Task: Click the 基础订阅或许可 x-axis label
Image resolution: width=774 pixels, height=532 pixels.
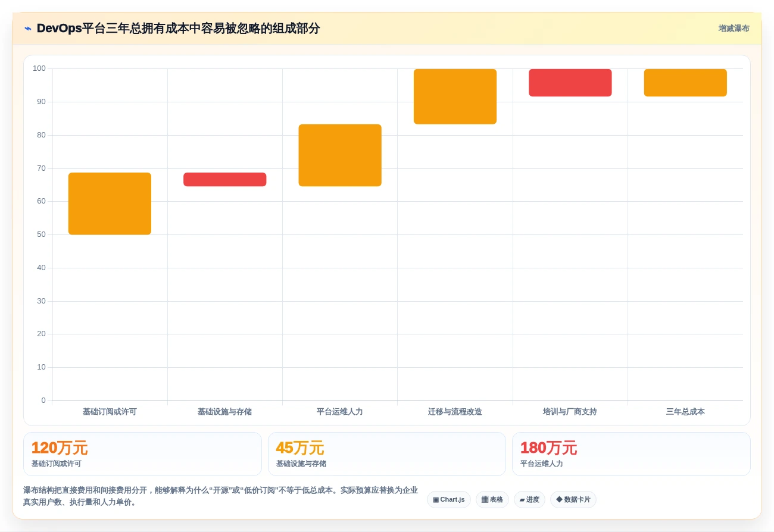Action: (x=110, y=412)
